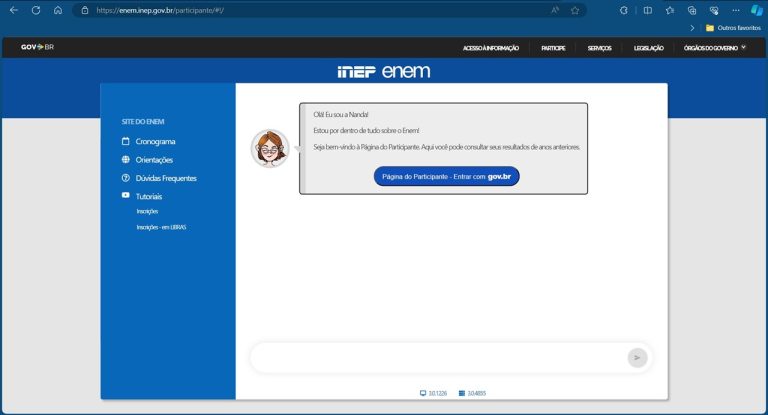Open the Outros favoritos folder
768x415 pixels.
point(733,28)
